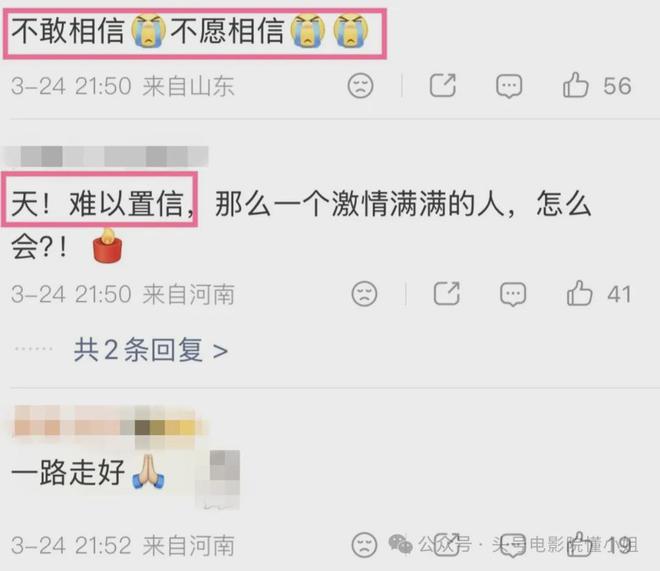Reply to the 难以置信 comment
The image size is (660, 571).
513,294
